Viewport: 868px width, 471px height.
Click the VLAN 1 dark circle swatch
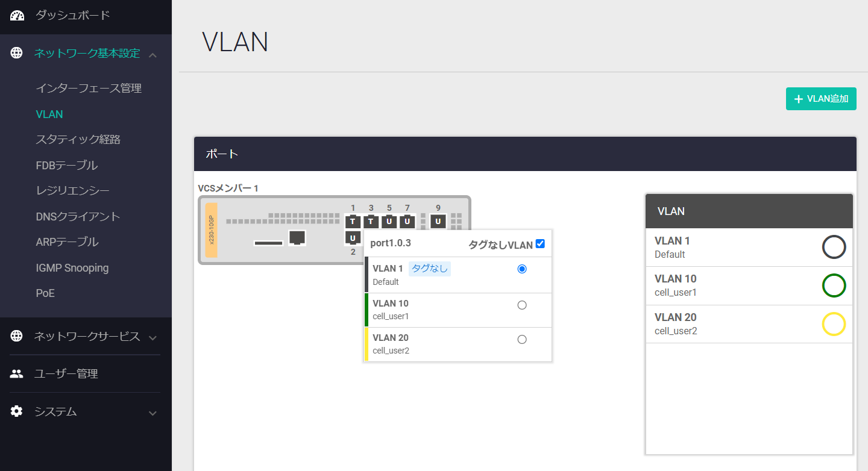(834, 247)
